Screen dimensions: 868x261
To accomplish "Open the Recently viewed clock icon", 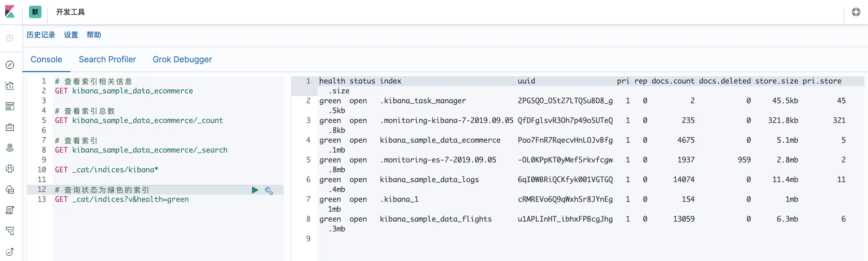I will point(10,38).
